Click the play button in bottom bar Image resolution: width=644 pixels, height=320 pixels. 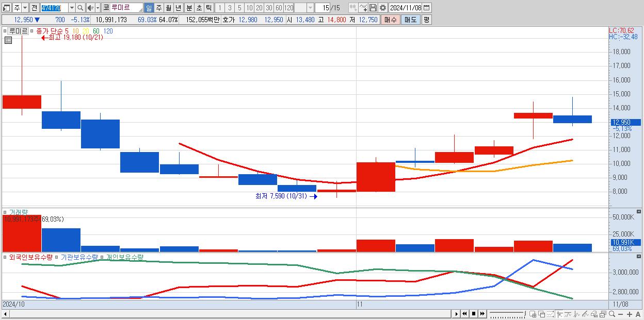456,314
